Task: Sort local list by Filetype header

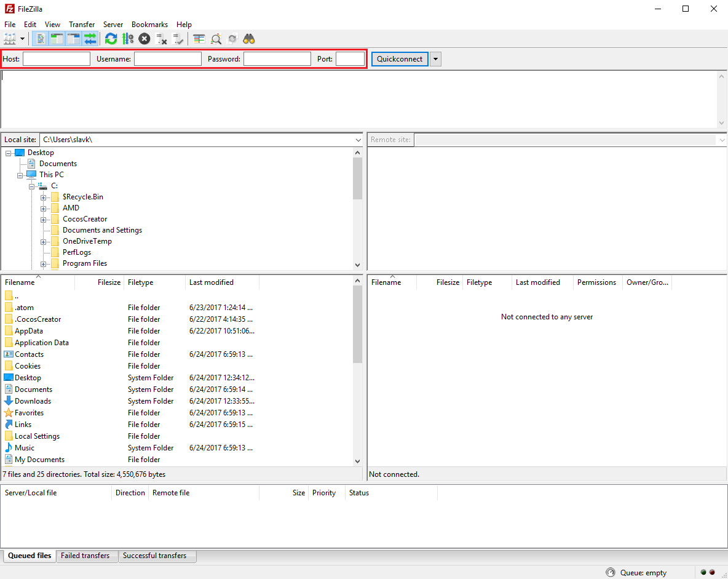Action: [x=154, y=282]
